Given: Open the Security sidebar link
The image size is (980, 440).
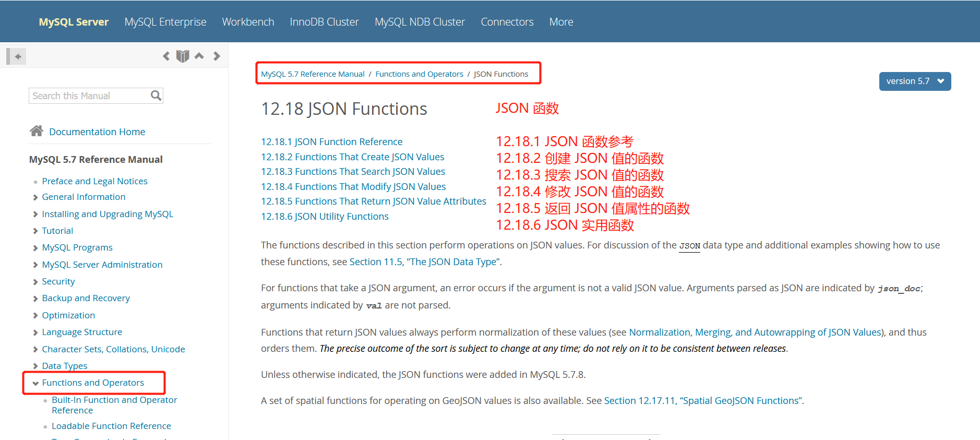Looking at the screenshot, I should [x=58, y=281].
